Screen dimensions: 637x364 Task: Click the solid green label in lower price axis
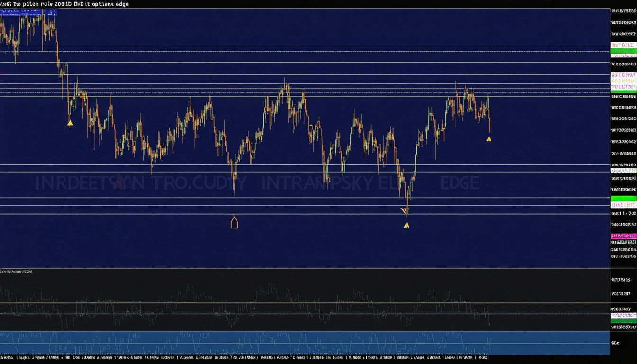pos(623,199)
